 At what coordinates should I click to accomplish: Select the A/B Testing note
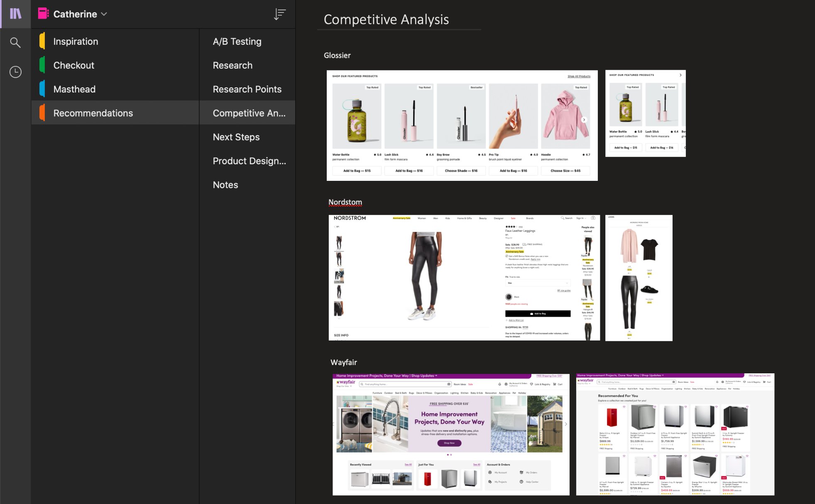click(237, 41)
